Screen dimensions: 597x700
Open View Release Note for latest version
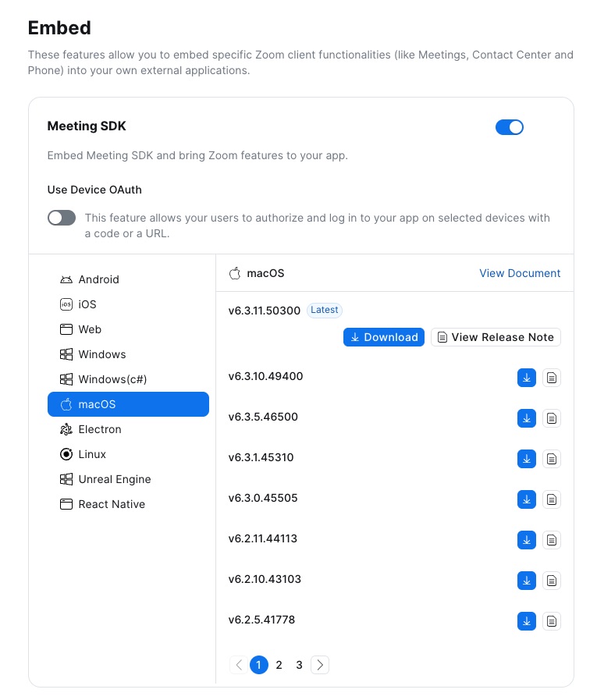pos(496,337)
